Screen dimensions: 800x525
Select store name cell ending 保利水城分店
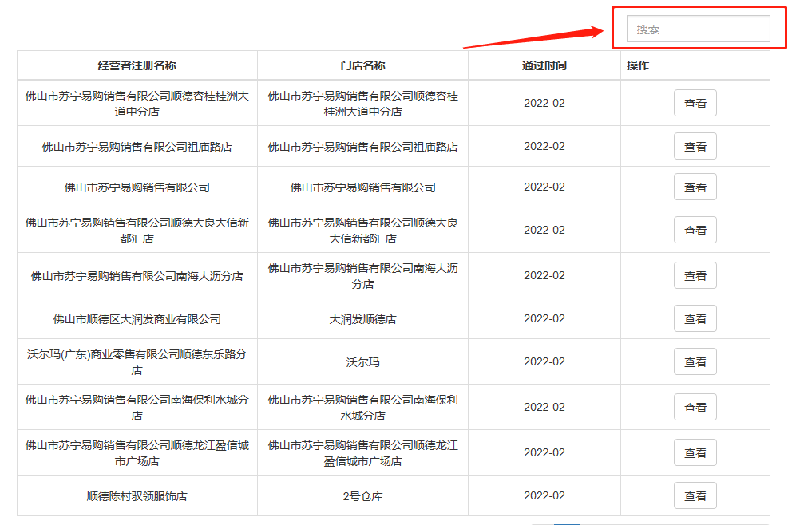click(x=363, y=407)
